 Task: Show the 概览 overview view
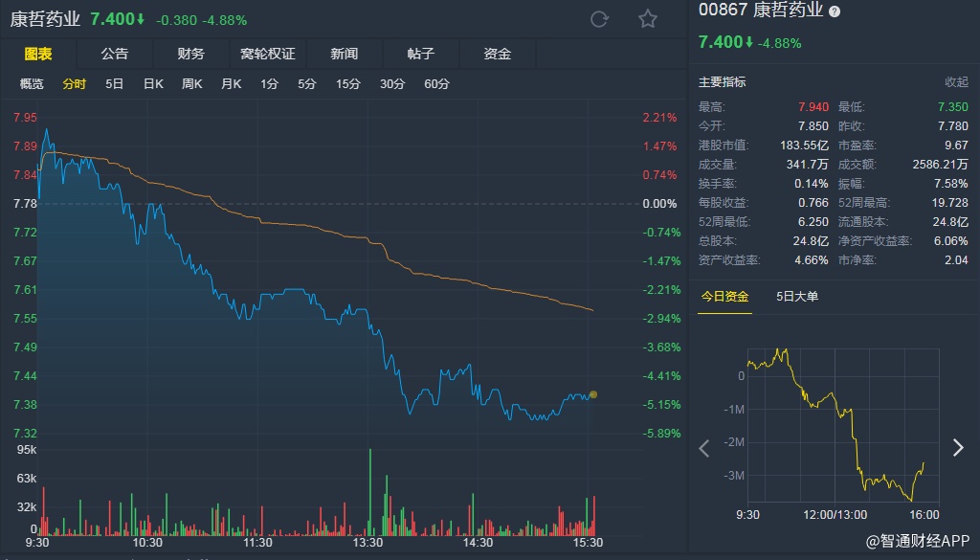33,84
